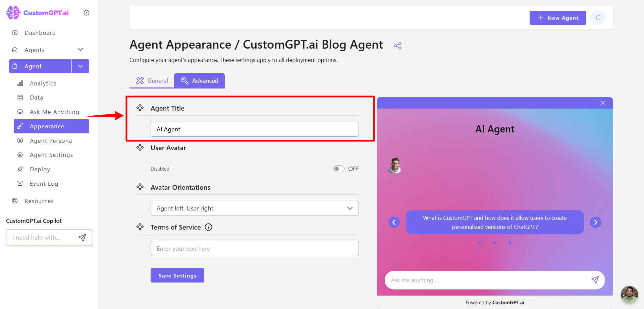Save Settings
Screen dimensions: 644x309
tap(177, 275)
